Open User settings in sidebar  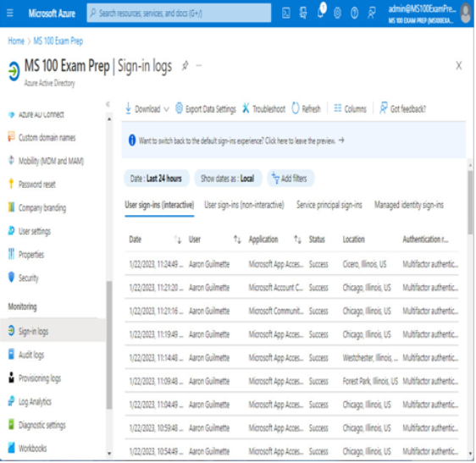tap(35, 231)
